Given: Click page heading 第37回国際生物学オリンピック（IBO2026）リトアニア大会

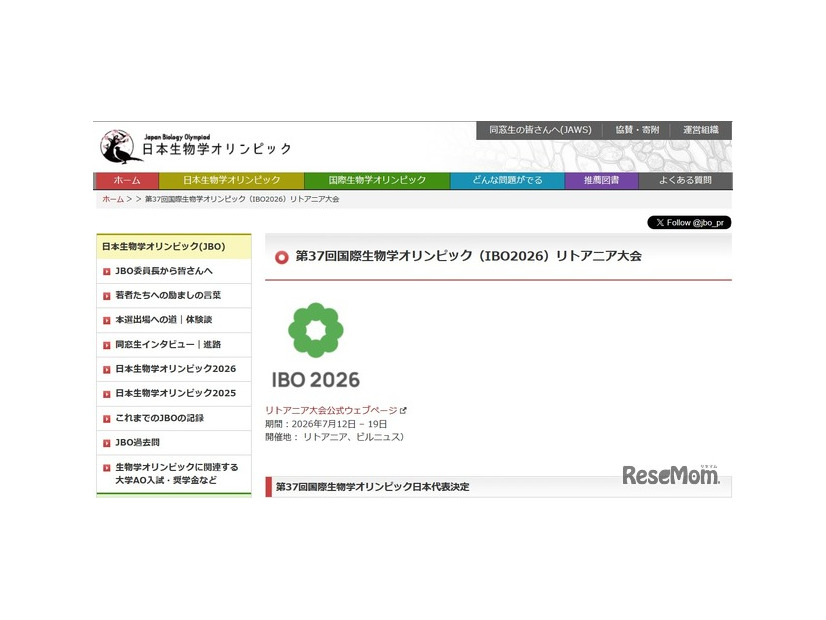Looking at the screenshot, I should pos(468,256).
